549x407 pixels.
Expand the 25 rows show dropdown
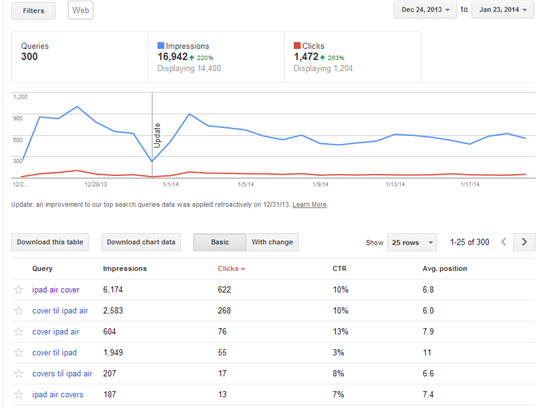[412, 242]
